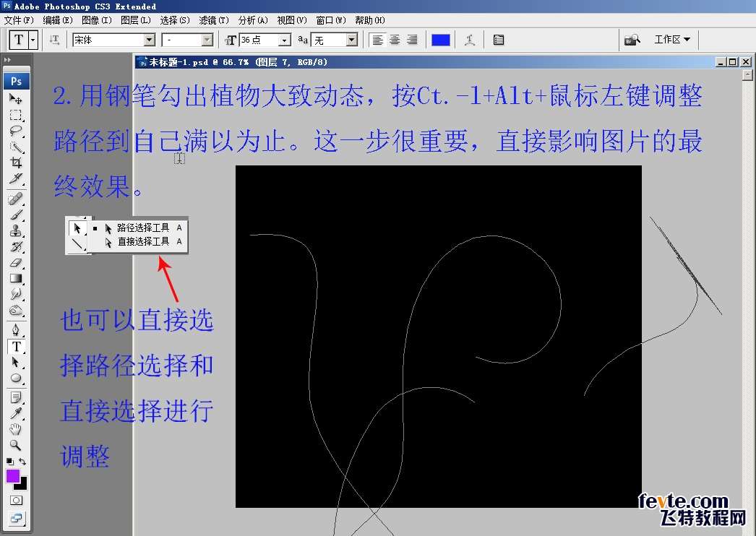Click the 36点 font size field

[x=259, y=40]
